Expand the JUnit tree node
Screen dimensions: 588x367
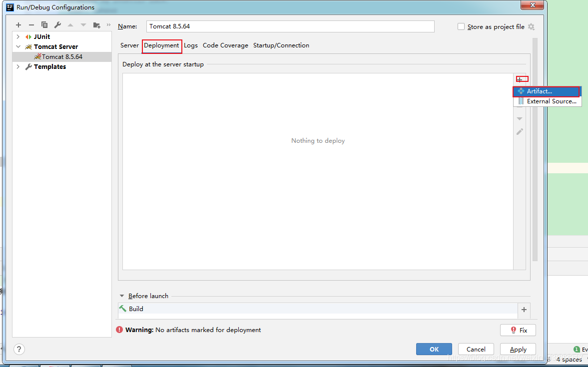coord(18,37)
